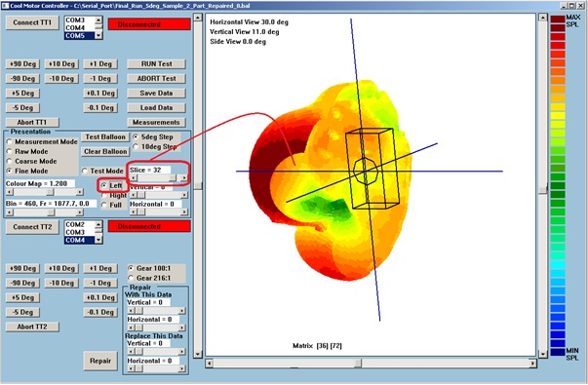The image size is (588, 385).
Task: Click the TT2 COM list scroll down arrow
Action: click(x=98, y=240)
